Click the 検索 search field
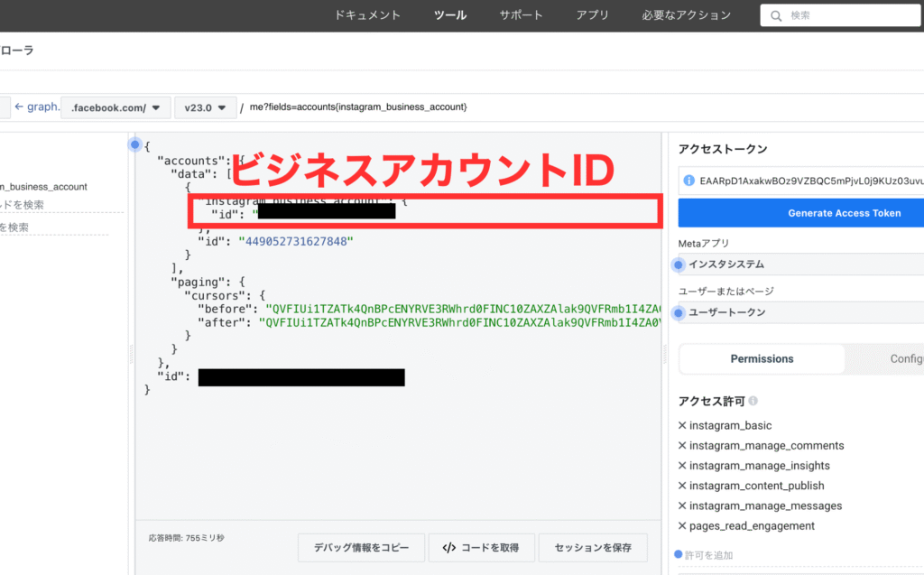This screenshot has width=924, height=575. coord(842,15)
